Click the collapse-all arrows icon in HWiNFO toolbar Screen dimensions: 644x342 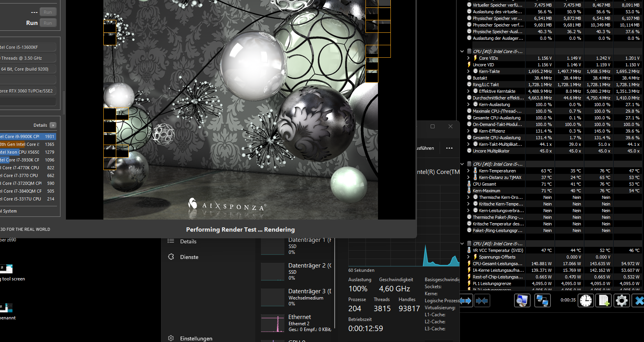click(482, 301)
